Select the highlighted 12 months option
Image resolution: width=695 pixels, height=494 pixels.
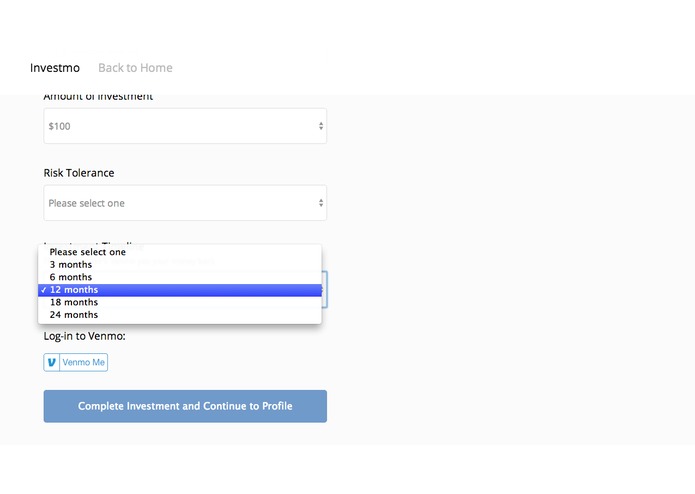pos(180,290)
